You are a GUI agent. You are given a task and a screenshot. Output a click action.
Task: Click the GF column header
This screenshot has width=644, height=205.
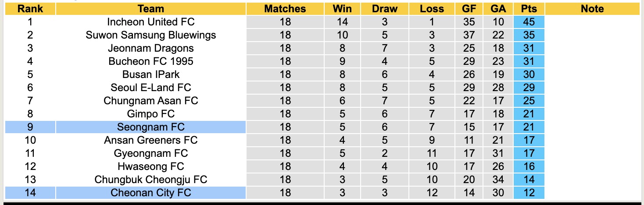pos(469,9)
